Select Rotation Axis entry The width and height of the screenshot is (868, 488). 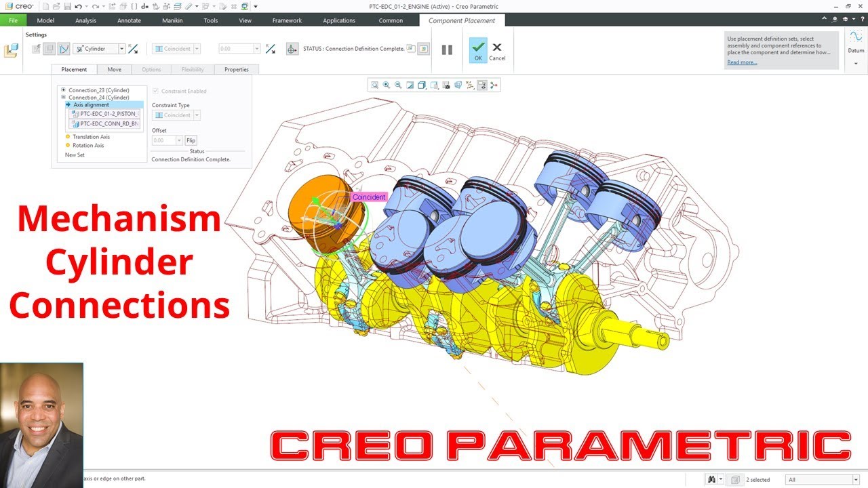pyautogui.click(x=88, y=145)
